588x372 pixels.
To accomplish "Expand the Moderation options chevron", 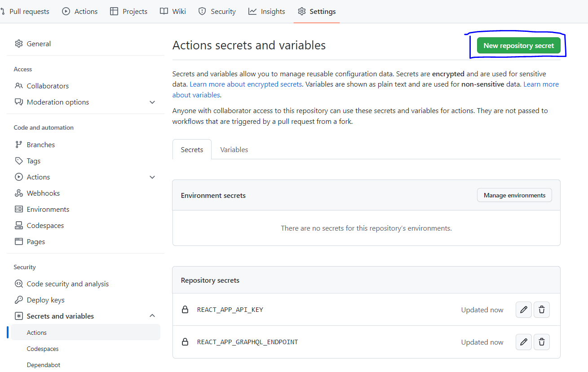I will pos(152,102).
